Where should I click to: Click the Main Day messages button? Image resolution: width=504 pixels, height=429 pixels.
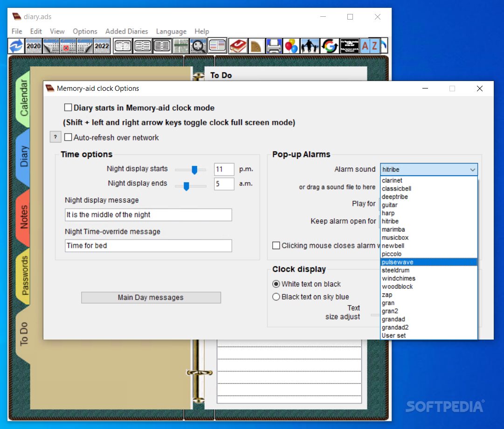(151, 297)
